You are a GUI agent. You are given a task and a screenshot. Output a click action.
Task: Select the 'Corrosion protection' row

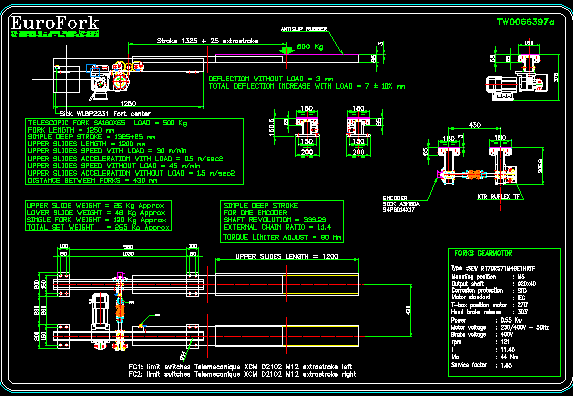tap(489, 291)
